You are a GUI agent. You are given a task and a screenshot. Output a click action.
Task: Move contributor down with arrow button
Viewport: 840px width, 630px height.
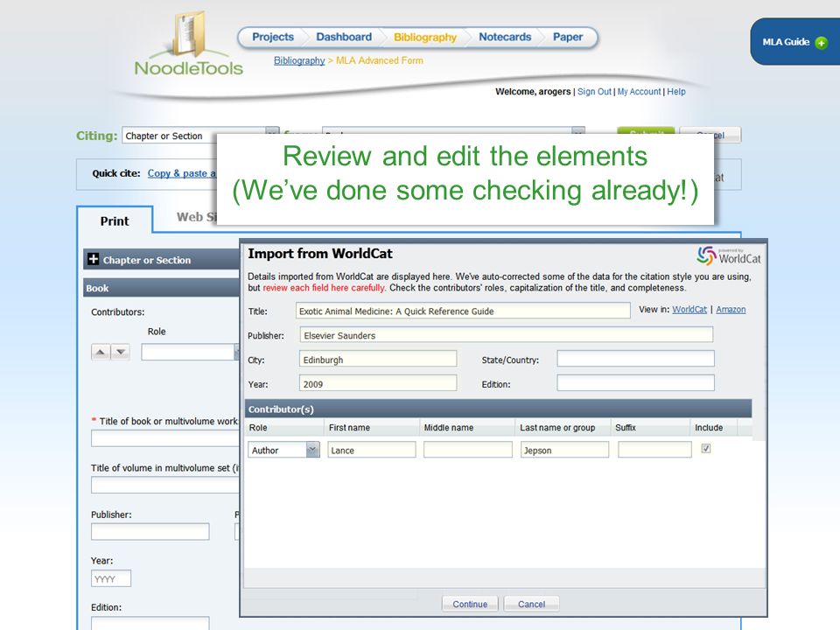point(121,352)
